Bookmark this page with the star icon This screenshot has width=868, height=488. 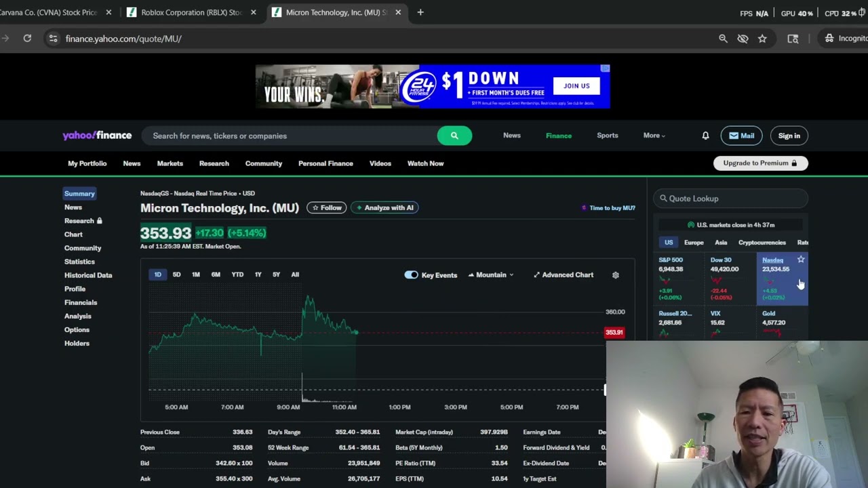762,39
